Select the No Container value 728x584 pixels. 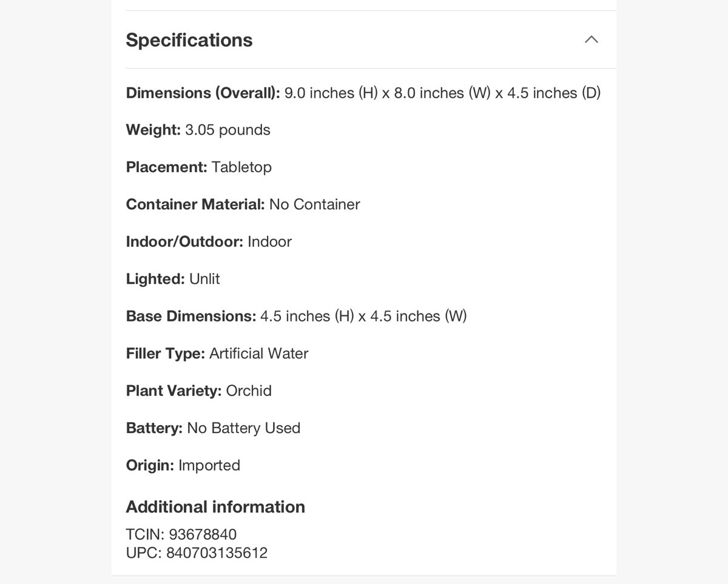click(x=314, y=204)
